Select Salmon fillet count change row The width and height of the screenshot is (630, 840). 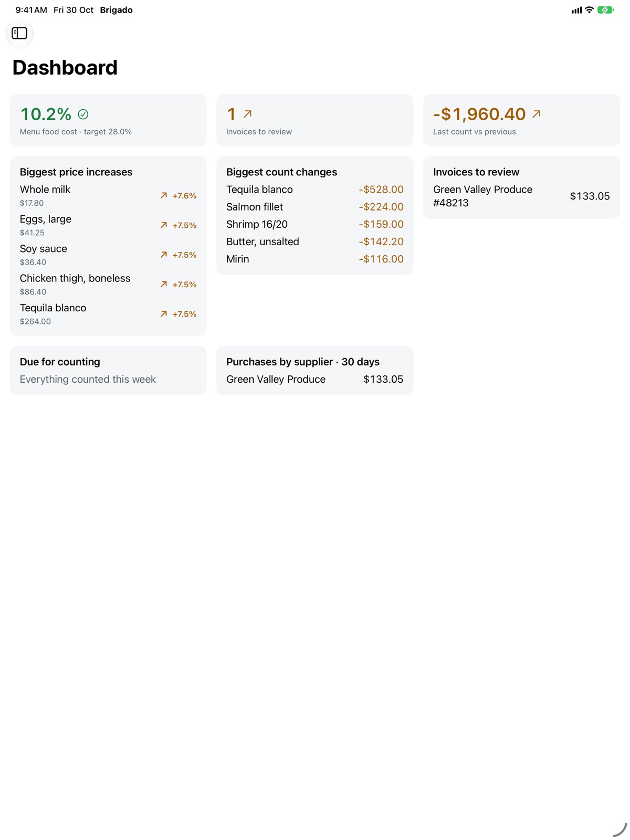314,207
